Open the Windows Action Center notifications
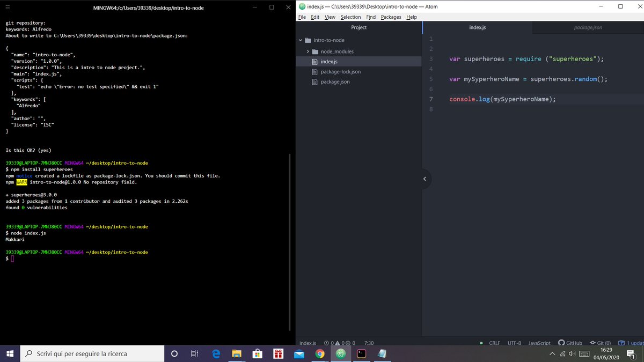The image size is (644, 362). pos(631,353)
